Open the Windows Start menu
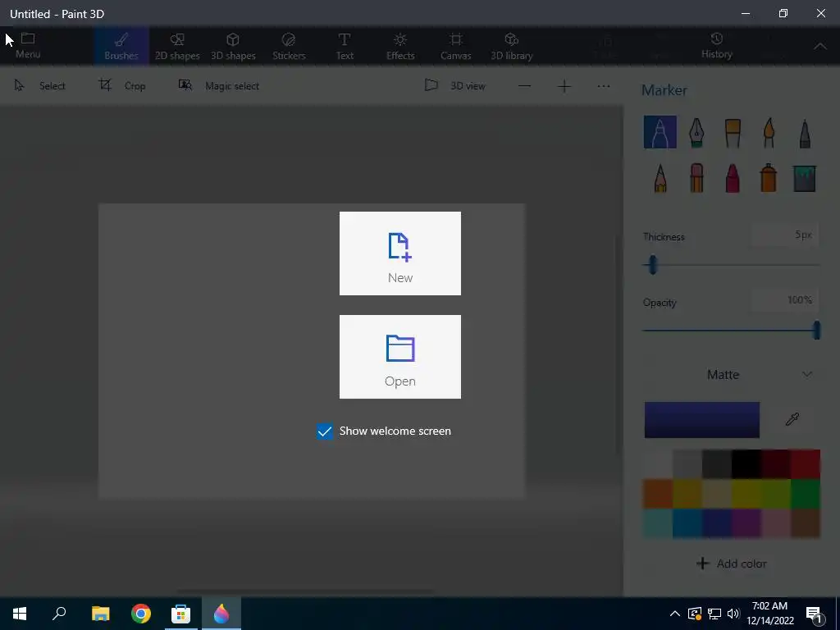Viewport: 840px width, 630px height. point(20,614)
